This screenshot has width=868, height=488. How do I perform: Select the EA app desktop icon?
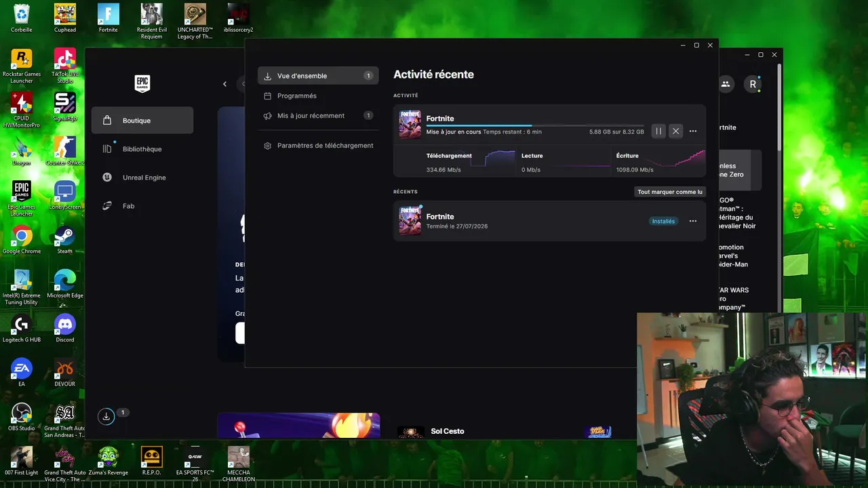(x=22, y=372)
